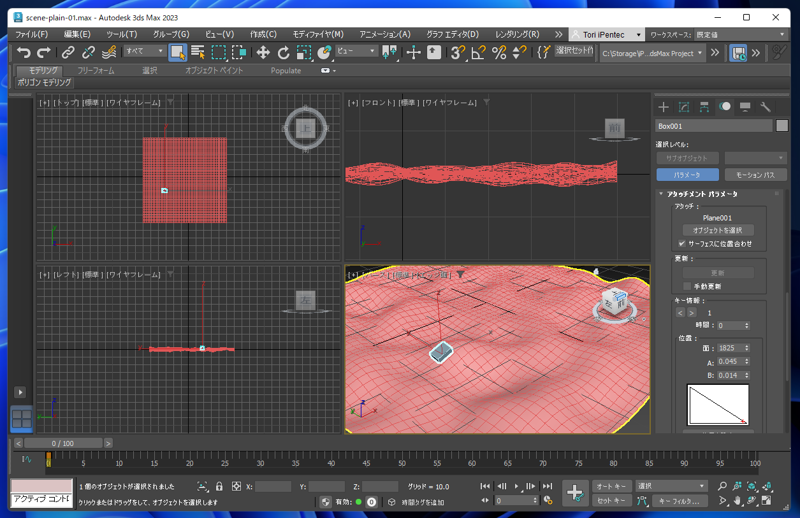Image resolution: width=800 pixels, height=518 pixels.
Task: Activate the Bind to Space Warp tool
Action: (x=109, y=52)
